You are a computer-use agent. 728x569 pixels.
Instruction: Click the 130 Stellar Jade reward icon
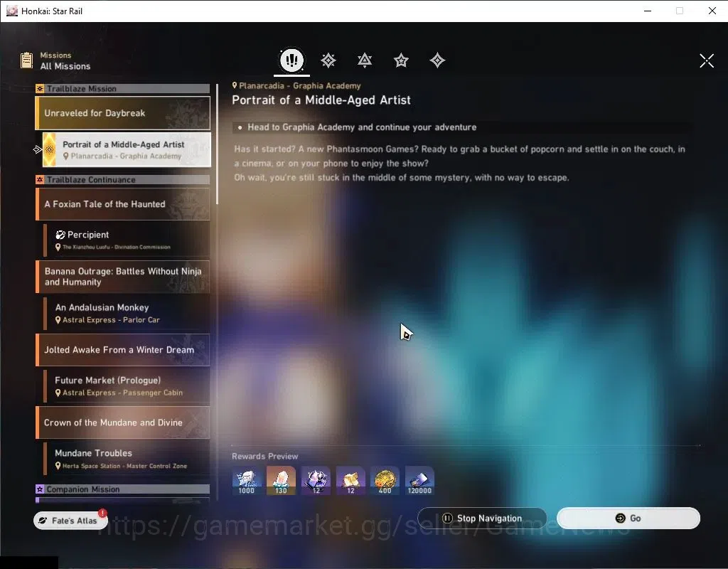point(281,480)
